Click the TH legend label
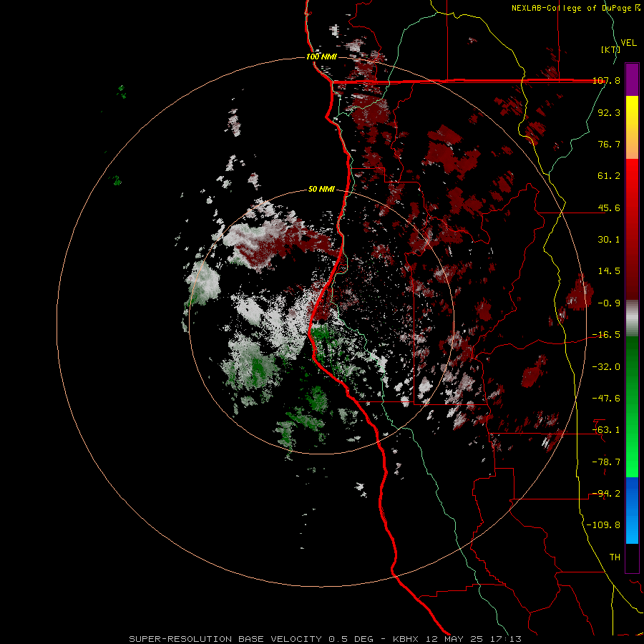The width and height of the screenshot is (644, 644). (x=615, y=557)
